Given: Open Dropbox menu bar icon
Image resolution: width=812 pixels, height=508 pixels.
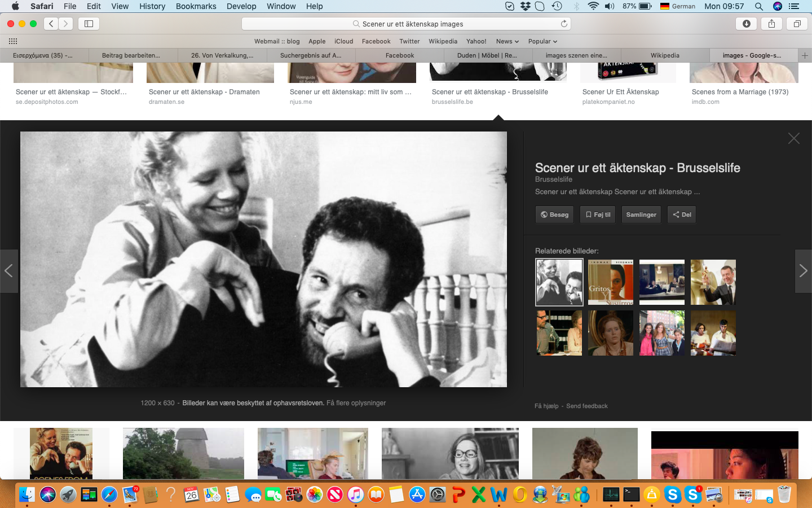Looking at the screenshot, I should 525,6.
